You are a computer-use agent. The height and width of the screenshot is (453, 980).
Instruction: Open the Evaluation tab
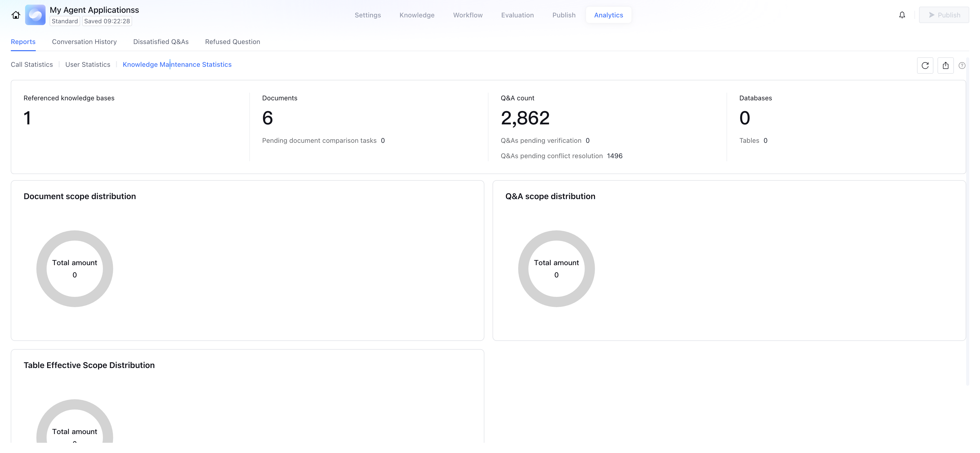click(x=517, y=15)
